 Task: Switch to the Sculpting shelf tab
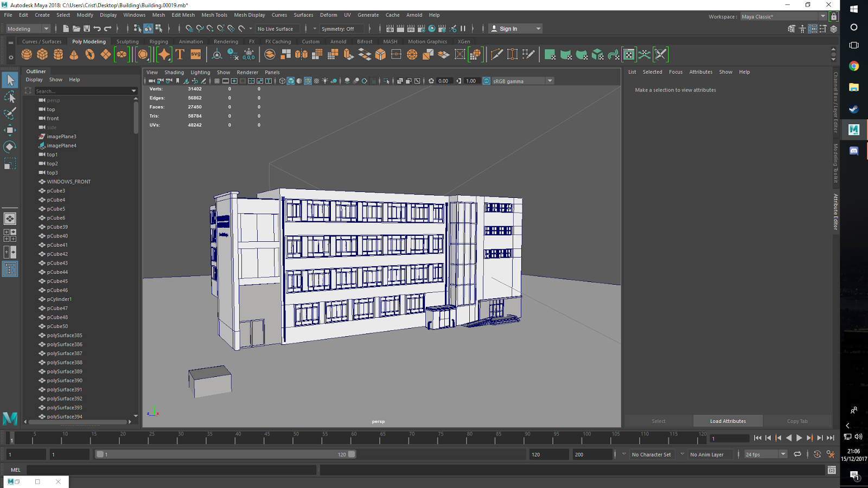coord(127,41)
